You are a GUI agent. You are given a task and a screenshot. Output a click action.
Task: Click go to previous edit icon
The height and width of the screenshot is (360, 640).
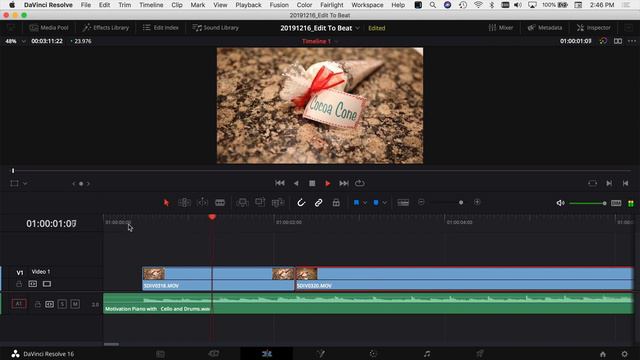point(625,184)
